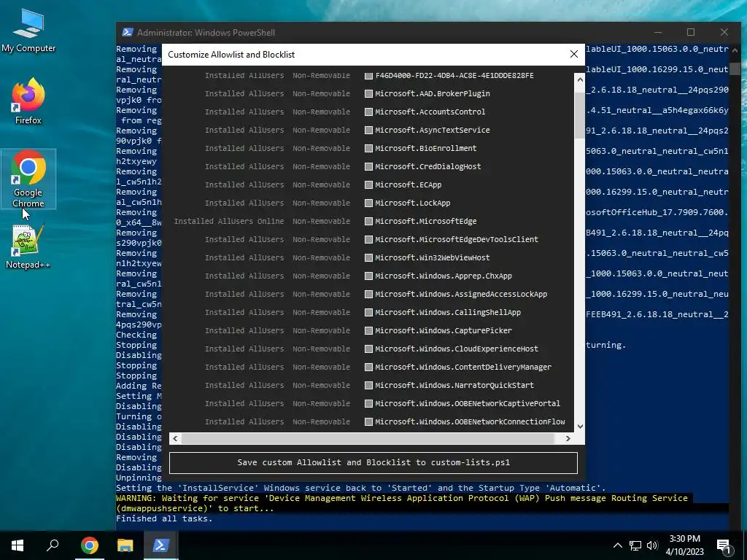Enable the Microsoft.AsyncTextService checkbox
Image resolution: width=747 pixels, height=560 pixels.
pyautogui.click(x=368, y=130)
